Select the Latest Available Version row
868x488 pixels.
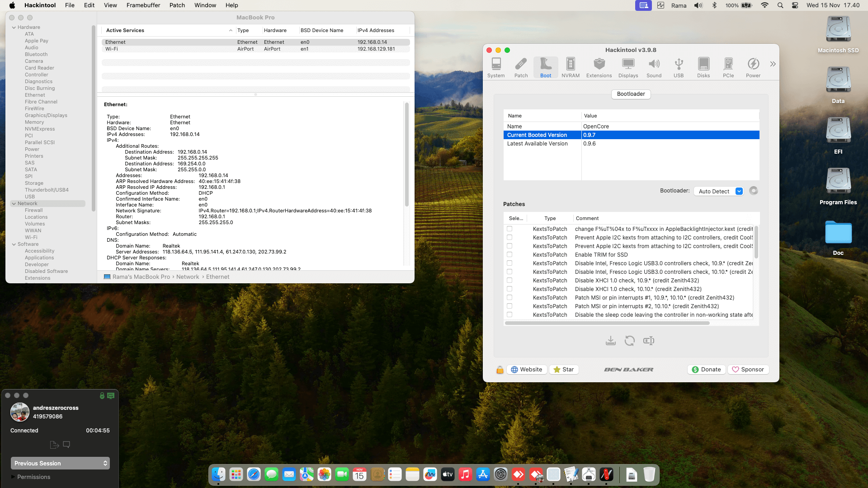point(631,144)
